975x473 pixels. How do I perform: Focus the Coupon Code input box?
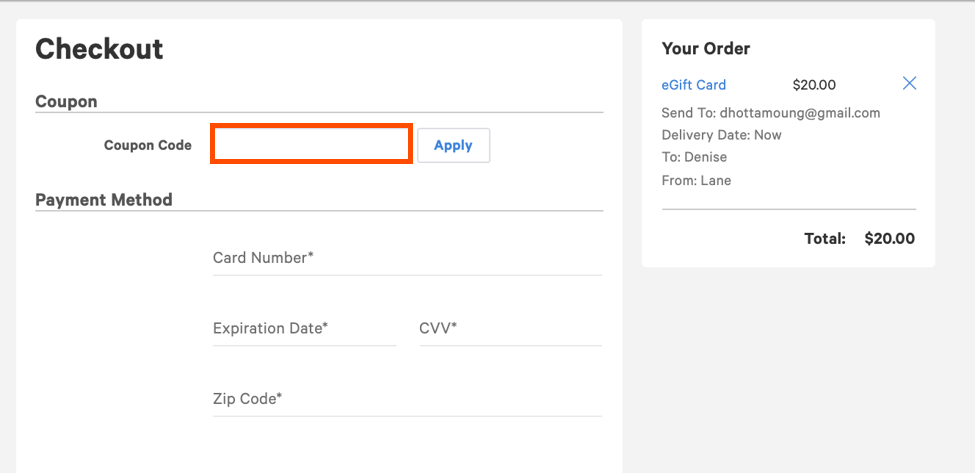pyautogui.click(x=311, y=144)
